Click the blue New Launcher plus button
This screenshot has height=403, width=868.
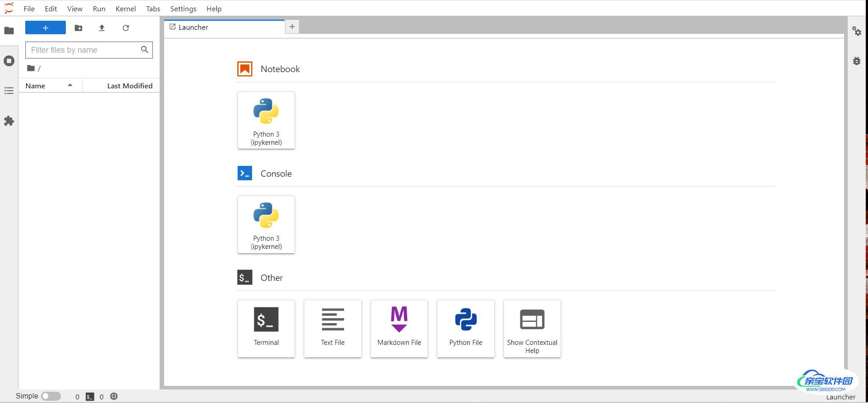(x=46, y=28)
